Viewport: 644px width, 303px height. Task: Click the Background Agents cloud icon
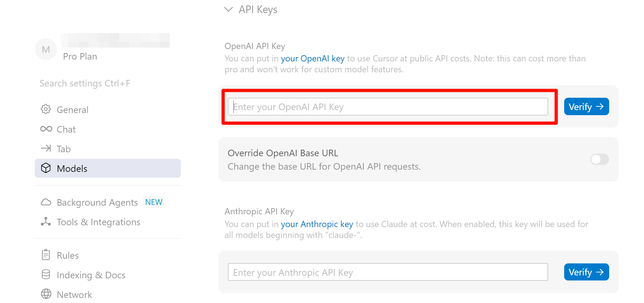click(x=46, y=202)
